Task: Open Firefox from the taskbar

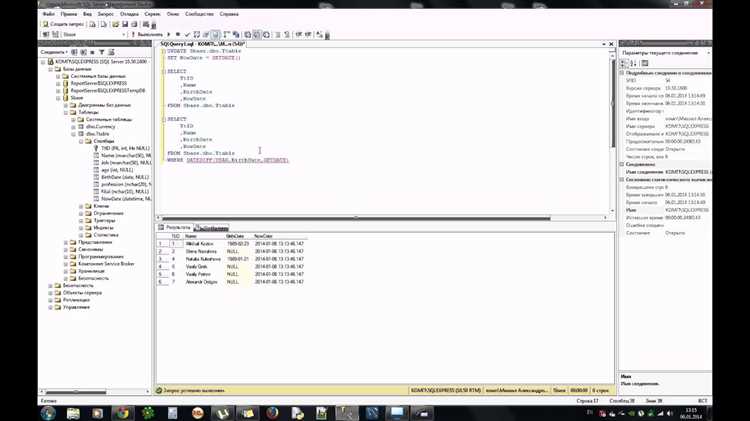Action: coord(273,413)
